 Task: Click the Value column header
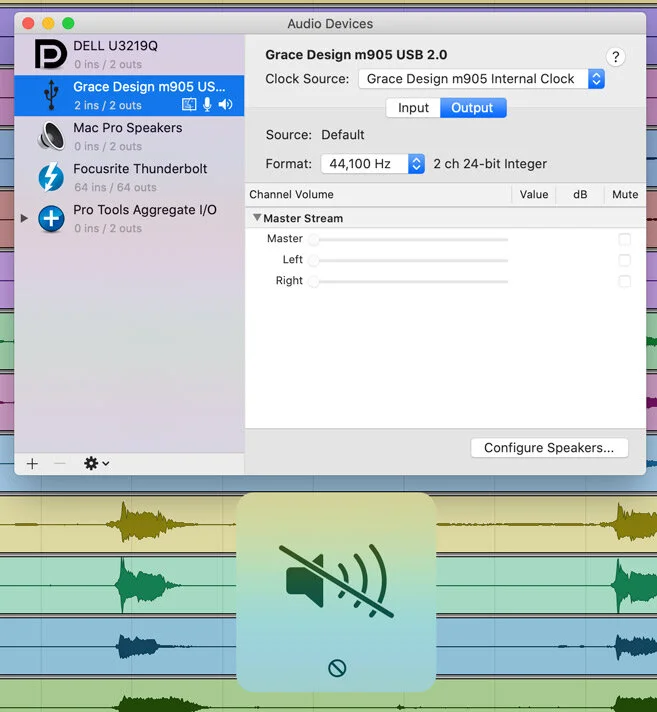(x=534, y=194)
